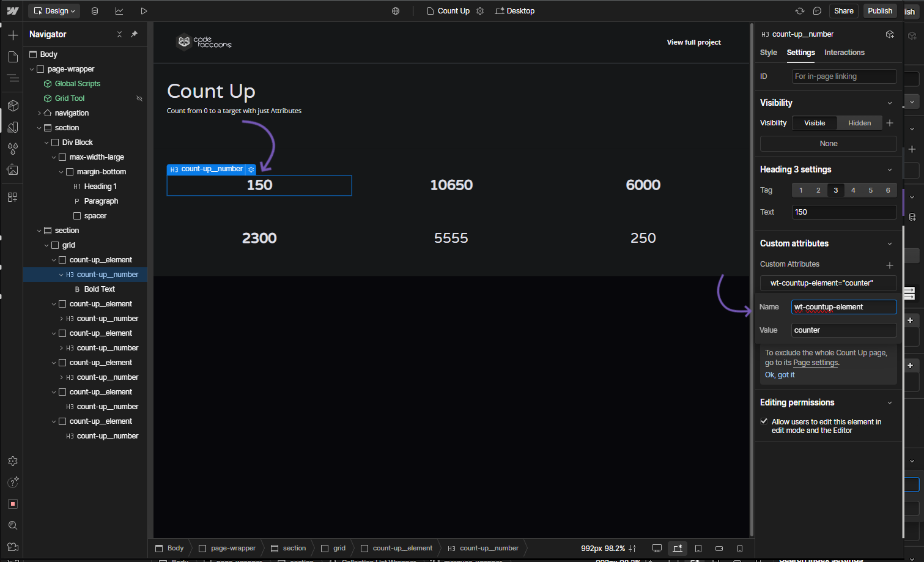This screenshot has height=562, width=924.
Task: Set heading tag to 2
Action: [818, 190]
